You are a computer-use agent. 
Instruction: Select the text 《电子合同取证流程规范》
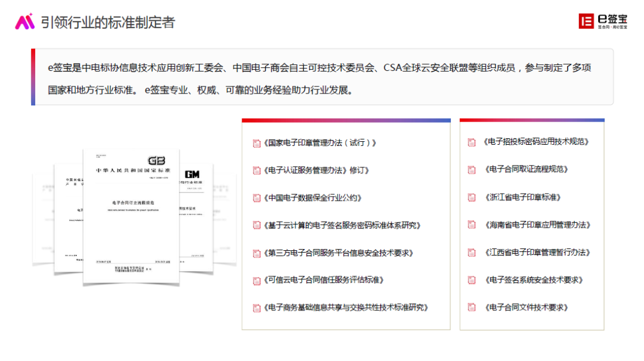[x=527, y=169]
